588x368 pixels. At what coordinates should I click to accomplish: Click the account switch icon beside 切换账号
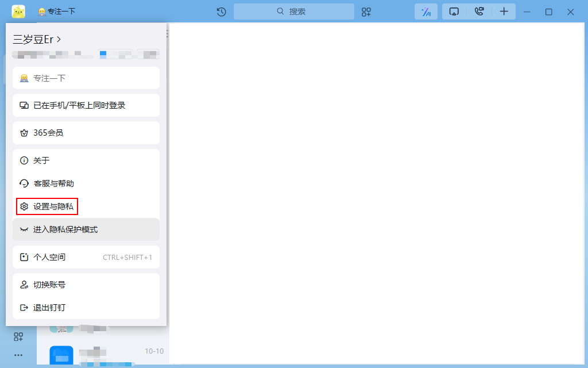pos(24,285)
